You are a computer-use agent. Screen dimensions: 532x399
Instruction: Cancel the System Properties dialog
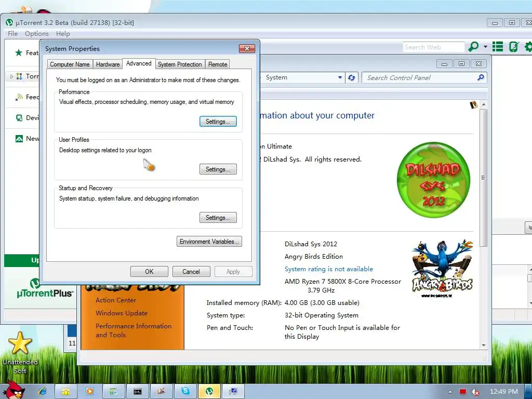[191, 271]
